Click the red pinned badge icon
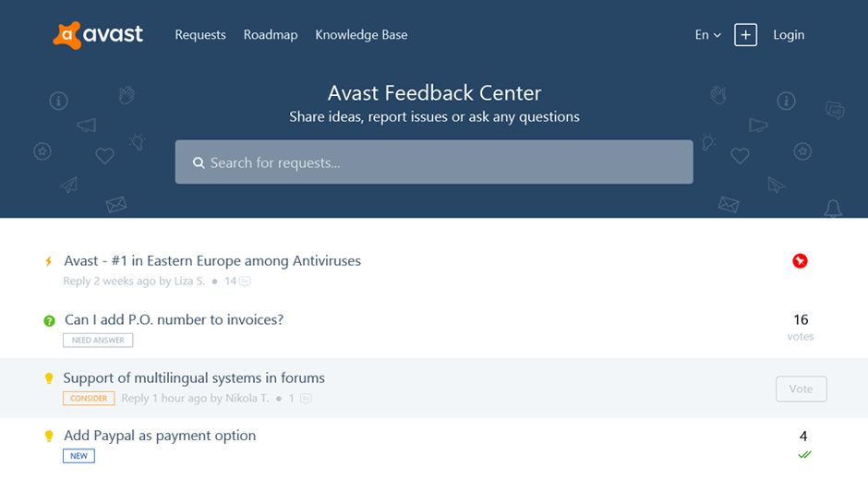Image resolution: width=868 pixels, height=479 pixels. tap(800, 261)
